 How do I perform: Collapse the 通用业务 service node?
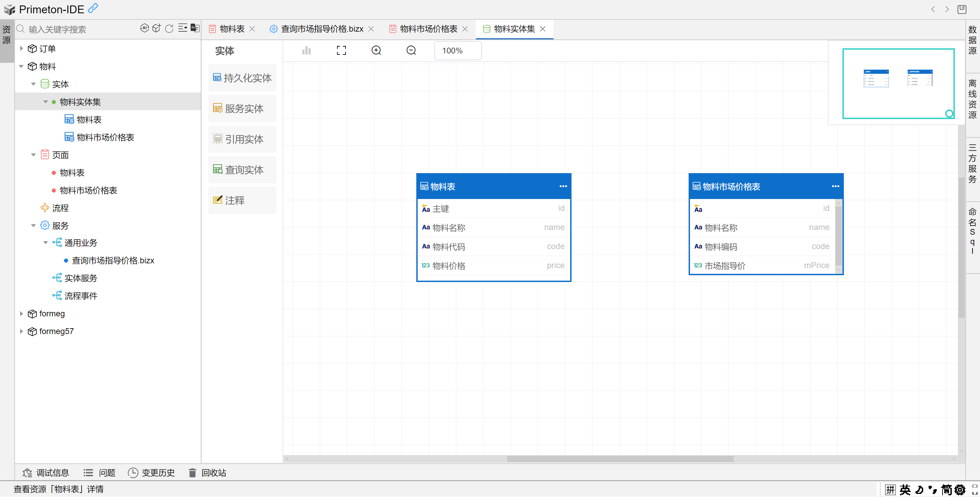click(46, 243)
